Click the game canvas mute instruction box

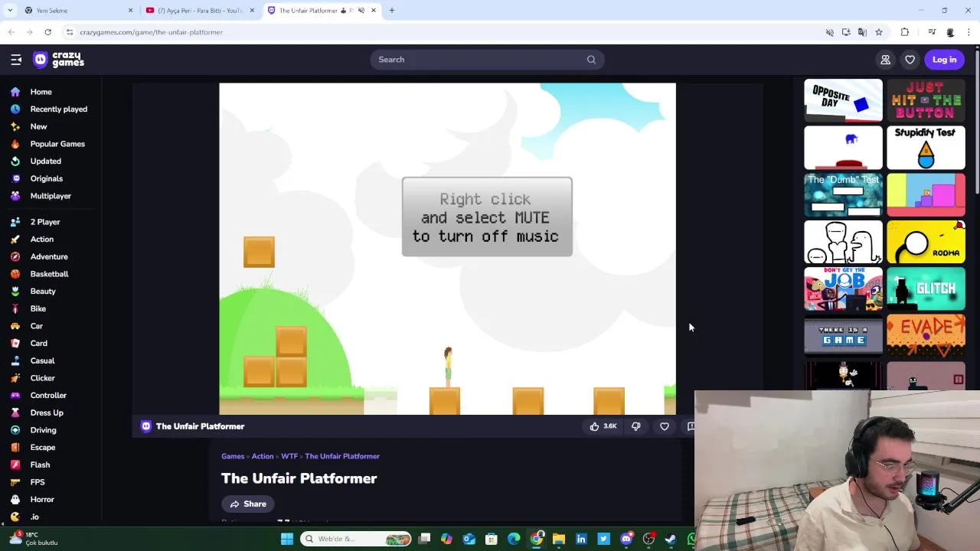tap(487, 217)
